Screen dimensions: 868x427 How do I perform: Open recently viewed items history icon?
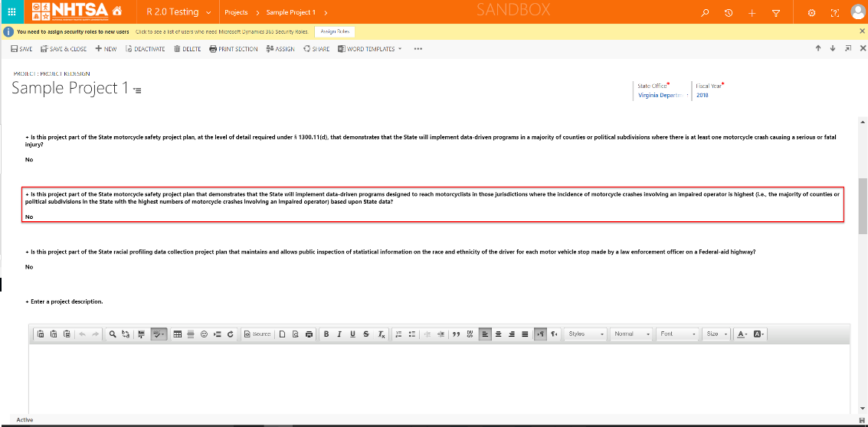[x=728, y=13]
